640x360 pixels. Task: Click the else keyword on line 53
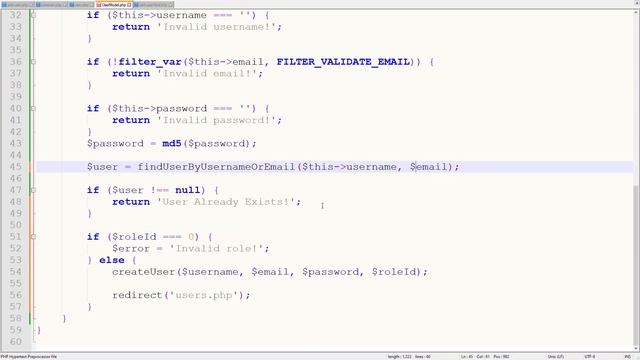pos(112,260)
